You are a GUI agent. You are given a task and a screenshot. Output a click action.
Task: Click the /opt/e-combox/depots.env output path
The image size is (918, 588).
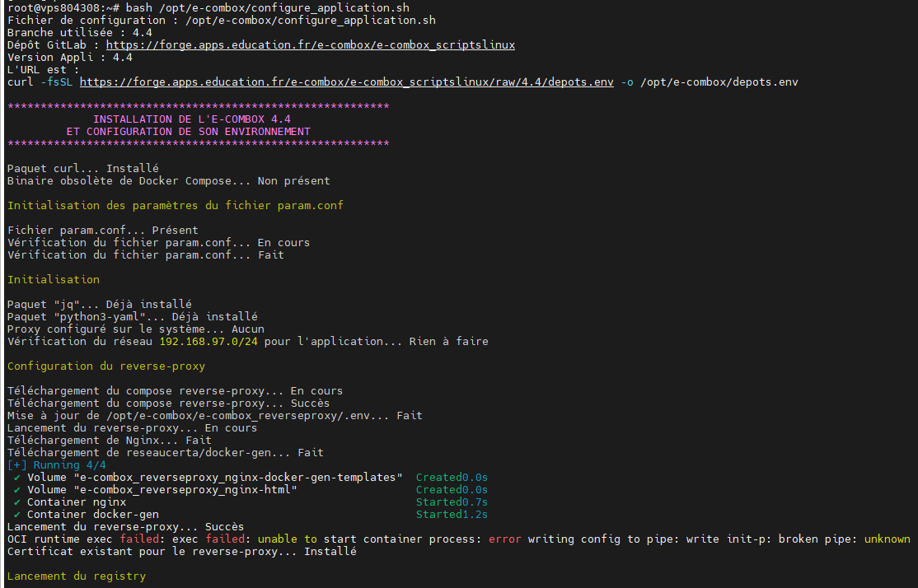coord(719,82)
